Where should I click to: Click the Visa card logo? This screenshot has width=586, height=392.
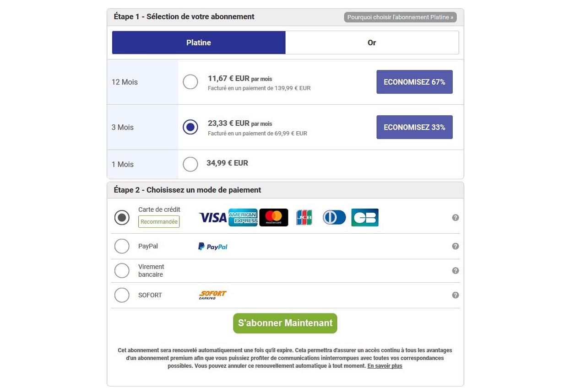point(213,218)
